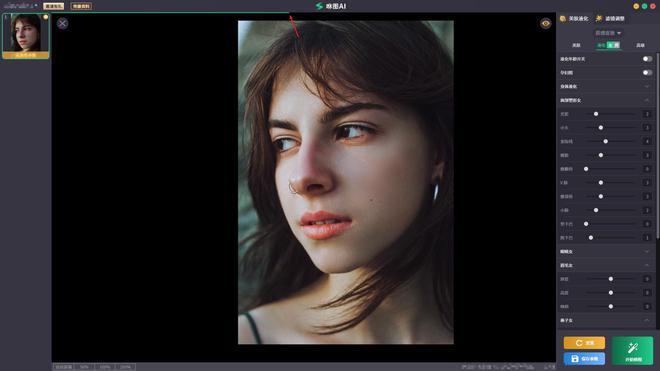The height and width of the screenshot is (371, 660).
Task: Select the leftmost tab in the retouch panel
Action: (576, 45)
